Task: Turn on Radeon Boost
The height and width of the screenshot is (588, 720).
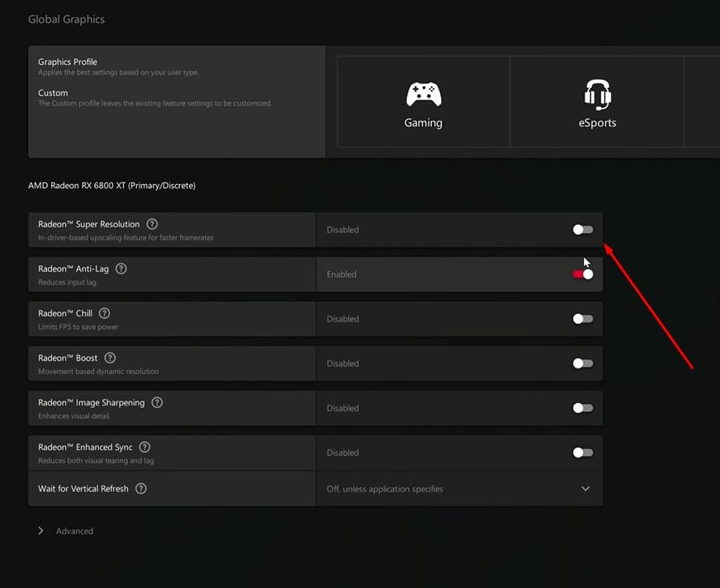Action: [x=582, y=363]
